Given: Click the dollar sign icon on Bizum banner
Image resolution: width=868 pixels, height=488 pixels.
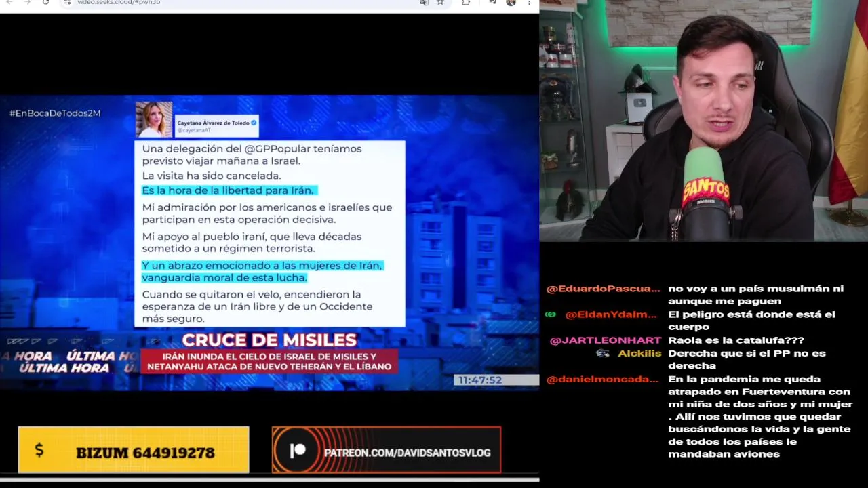Looking at the screenshot, I should [39, 450].
